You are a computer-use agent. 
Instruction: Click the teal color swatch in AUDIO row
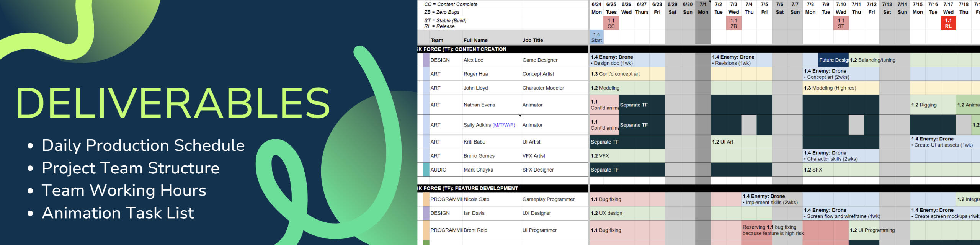(x=426, y=170)
